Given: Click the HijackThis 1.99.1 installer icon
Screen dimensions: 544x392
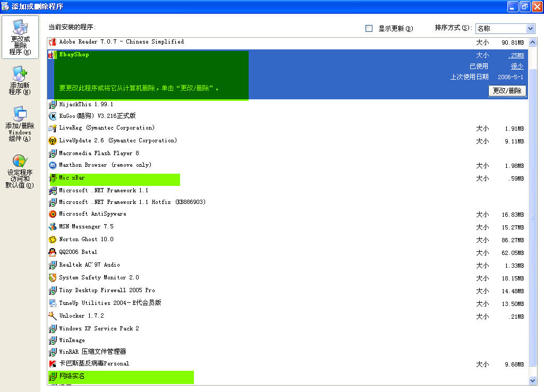Looking at the screenshot, I should click(53, 105).
